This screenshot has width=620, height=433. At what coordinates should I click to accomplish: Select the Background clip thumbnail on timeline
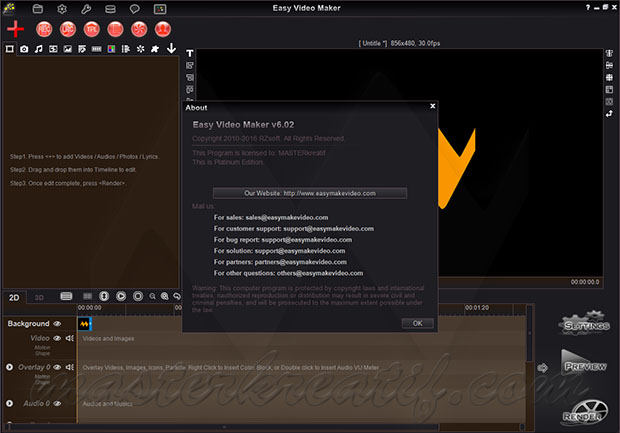click(85, 324)
